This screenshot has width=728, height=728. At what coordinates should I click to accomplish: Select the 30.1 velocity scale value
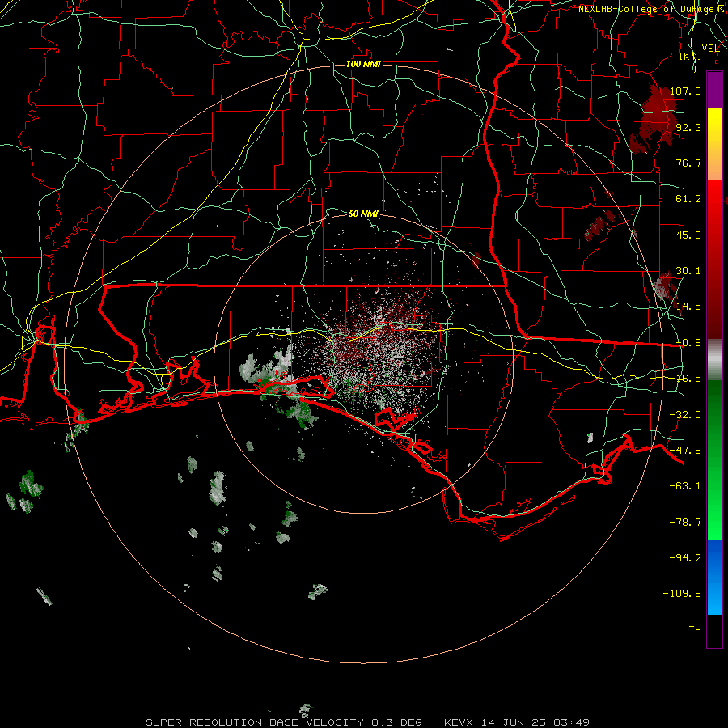[688, 271]
